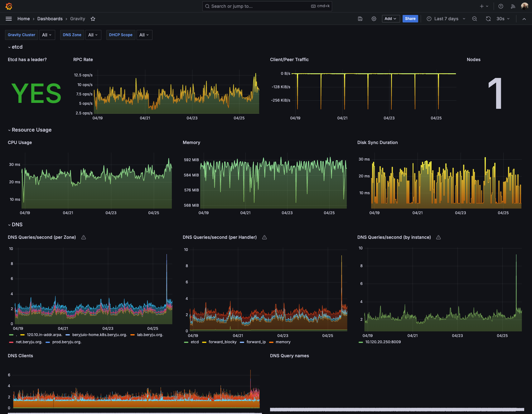Screen dimensions: 532x414
Task: Open Dashboards breadcrumb link
Action: click(50, 19)
